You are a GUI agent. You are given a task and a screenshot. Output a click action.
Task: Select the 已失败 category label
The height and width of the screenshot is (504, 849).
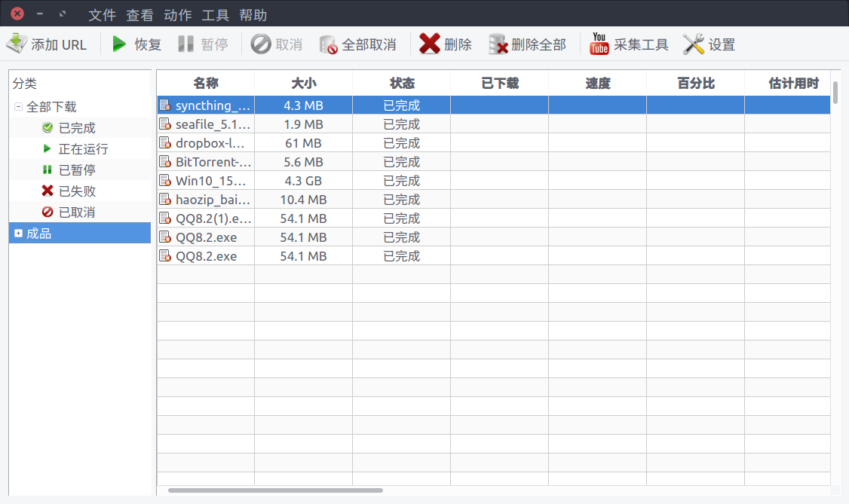77,191
